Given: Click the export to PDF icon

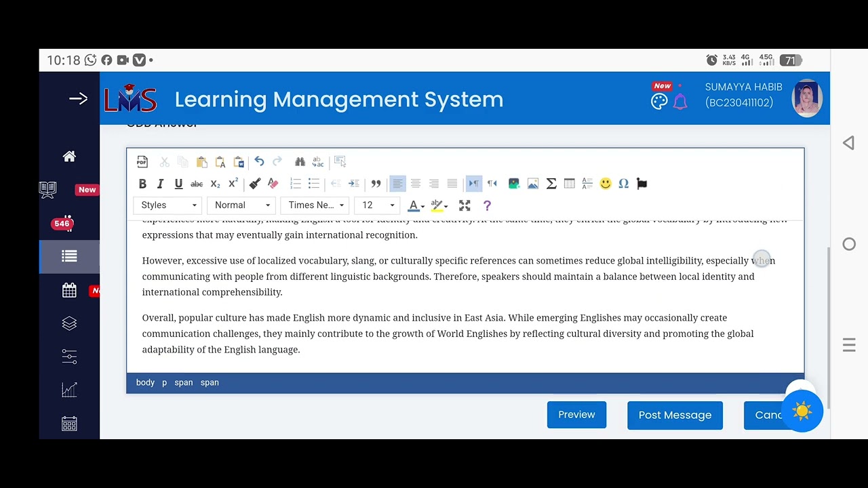Looking at the screenshot, I should pyautogui.click(x=142, y=161).
